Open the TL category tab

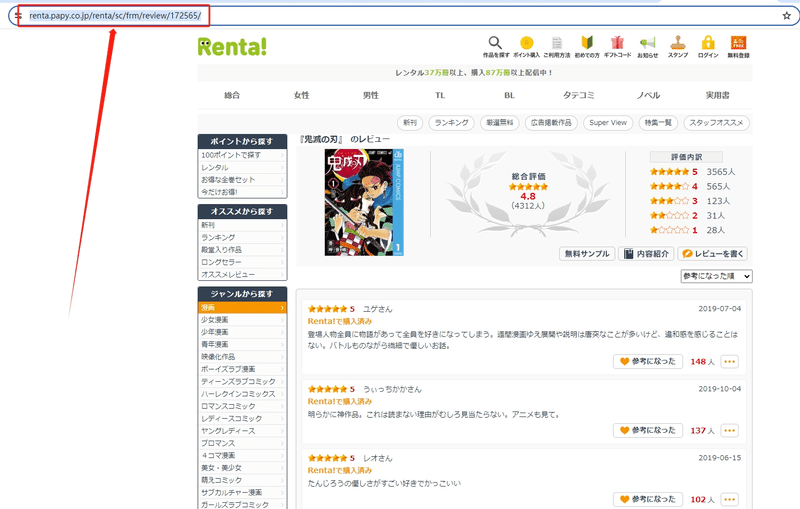tap(440, 95)
